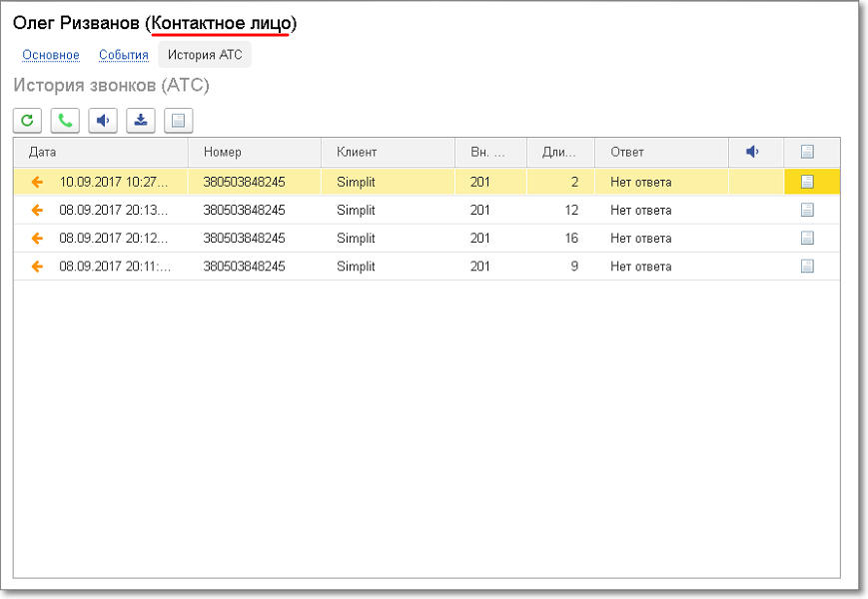Viewport: 868px width, 599px height.
Task: Click the Клиент column header
Action: tap(357, 152)
